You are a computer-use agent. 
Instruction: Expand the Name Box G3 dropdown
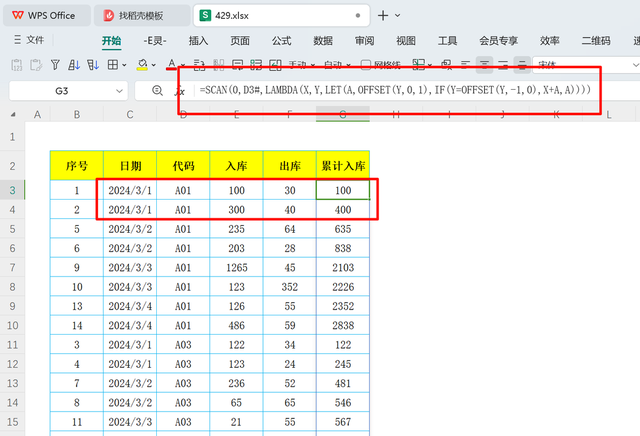119,91
